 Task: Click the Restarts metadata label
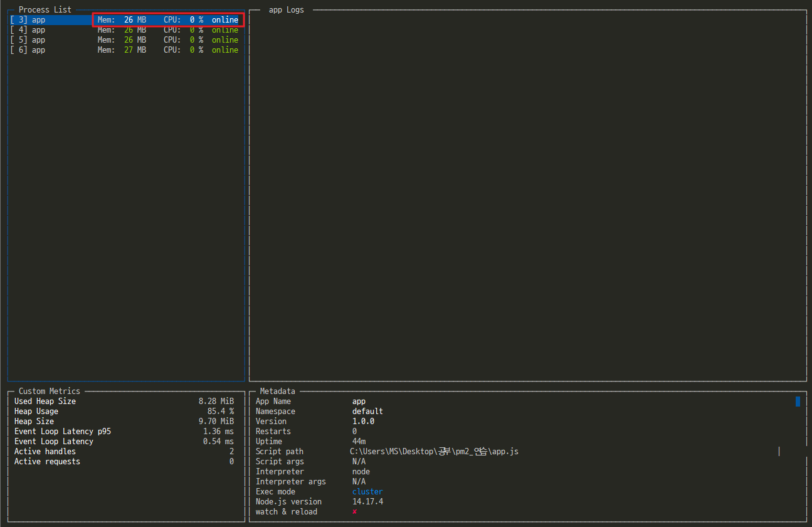[x=273, y=432]
